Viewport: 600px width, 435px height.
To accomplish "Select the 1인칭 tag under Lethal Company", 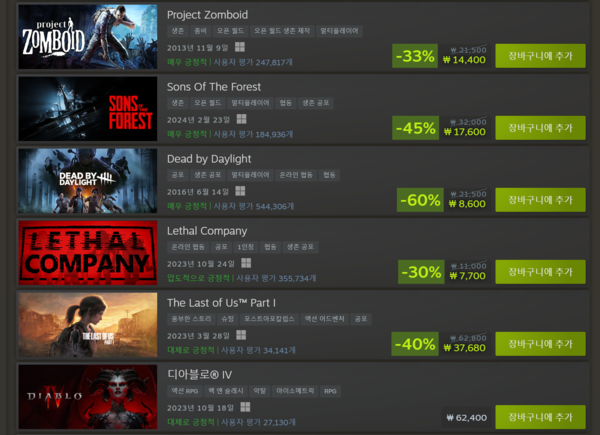I will (x=246, y=247).
